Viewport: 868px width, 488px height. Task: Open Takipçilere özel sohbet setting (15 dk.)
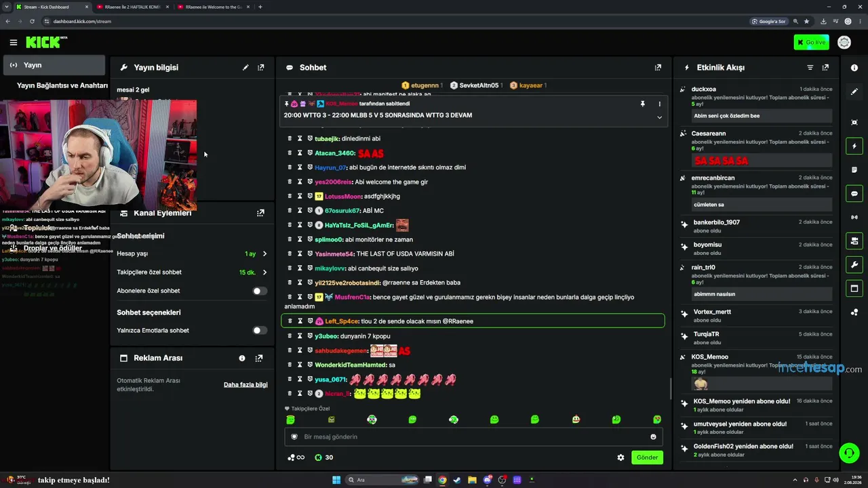(x=192, y=272)
